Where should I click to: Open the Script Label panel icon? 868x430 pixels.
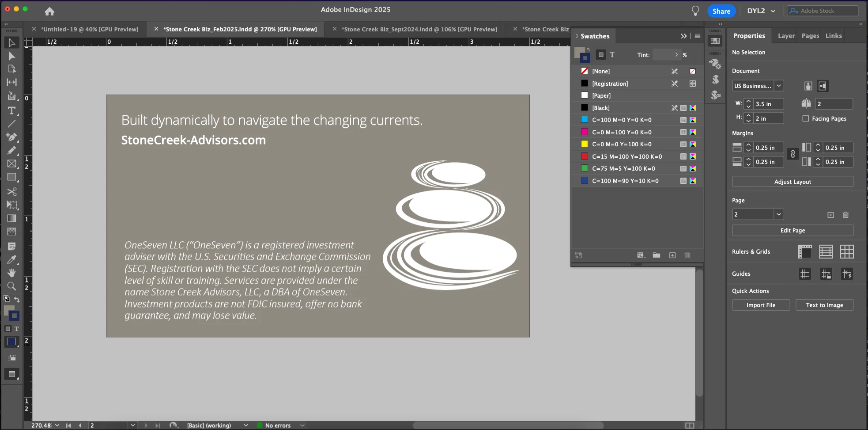tap(715, 95)
